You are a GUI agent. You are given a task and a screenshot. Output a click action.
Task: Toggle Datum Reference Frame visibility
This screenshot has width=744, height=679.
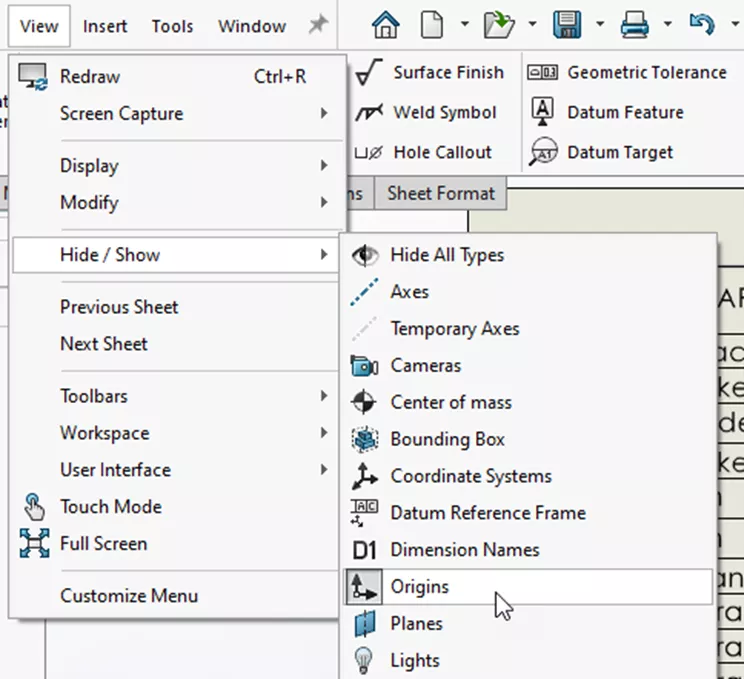click(x=527, y=513)
